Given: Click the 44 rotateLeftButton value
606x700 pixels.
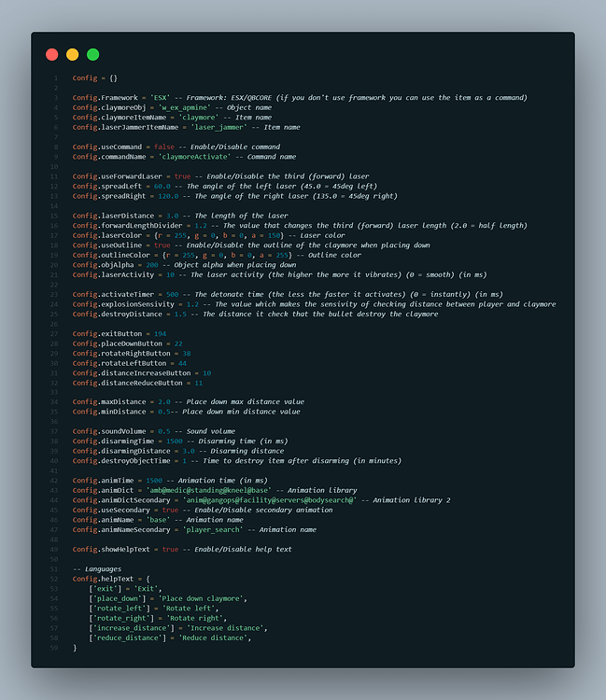Looking at the screenshot, I should [x=182, y=363].
